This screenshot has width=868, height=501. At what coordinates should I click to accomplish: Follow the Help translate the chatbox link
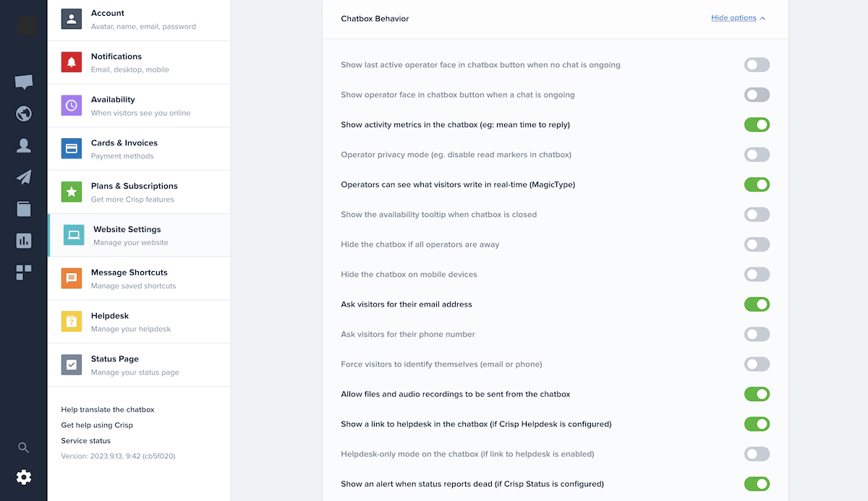click(108, 410)
